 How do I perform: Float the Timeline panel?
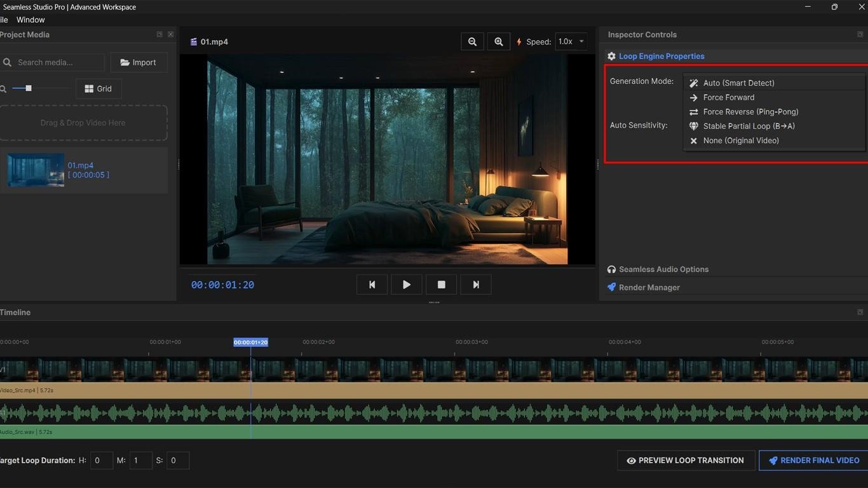(x=860, y=312)
